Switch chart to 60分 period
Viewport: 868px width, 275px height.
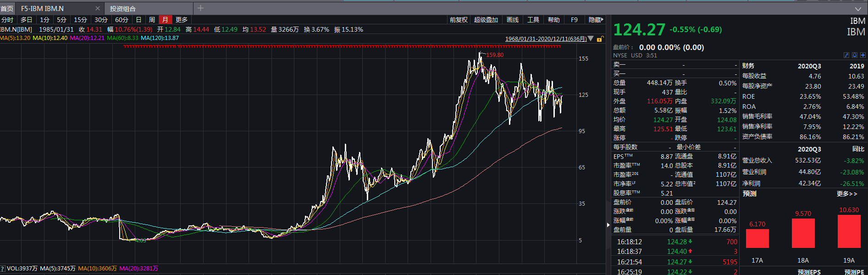point(122,20)
